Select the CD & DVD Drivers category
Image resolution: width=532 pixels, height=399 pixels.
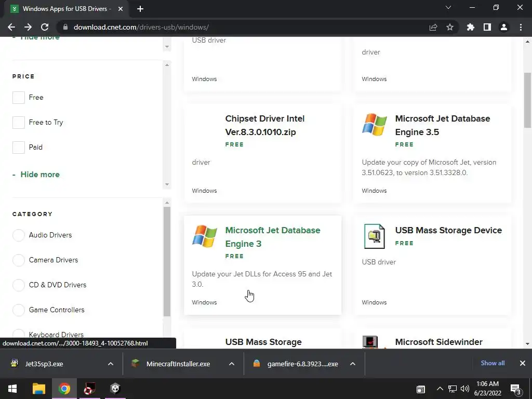point(19,285)
